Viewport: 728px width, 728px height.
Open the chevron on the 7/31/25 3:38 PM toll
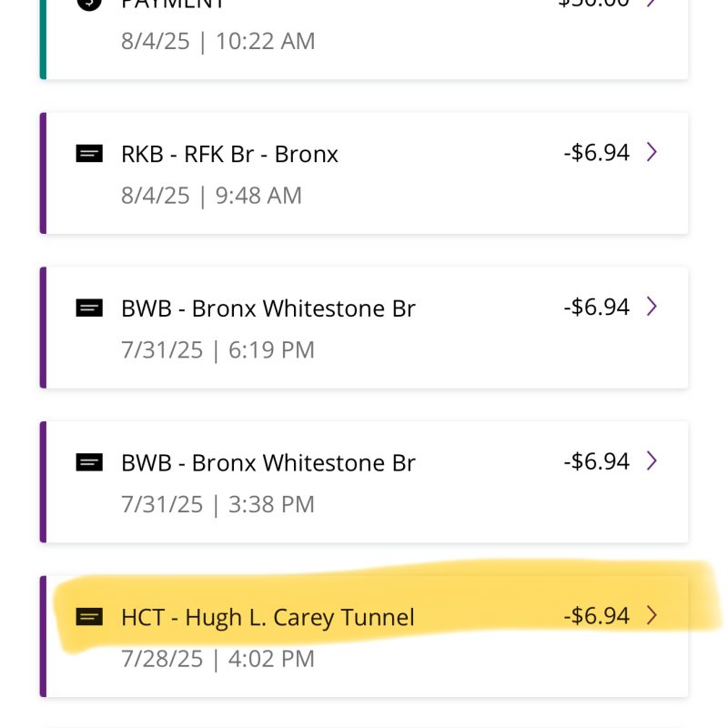[x=652, y=462]
